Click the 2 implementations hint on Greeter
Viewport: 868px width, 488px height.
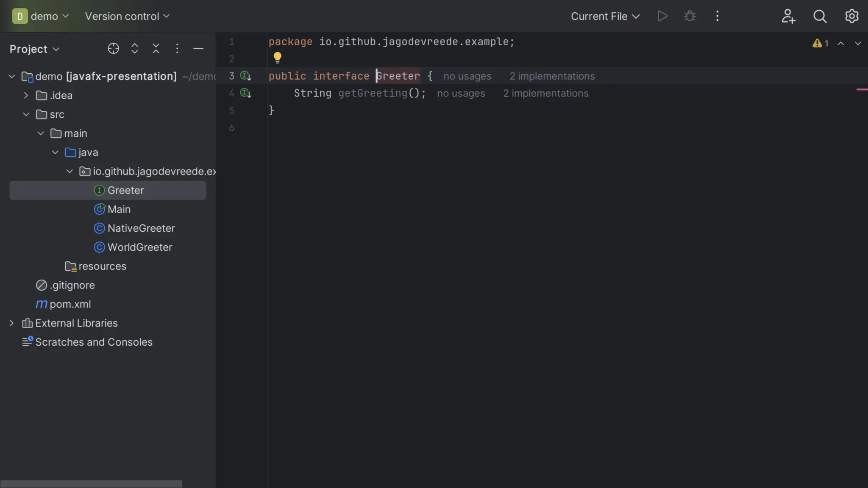pos(552,76)
